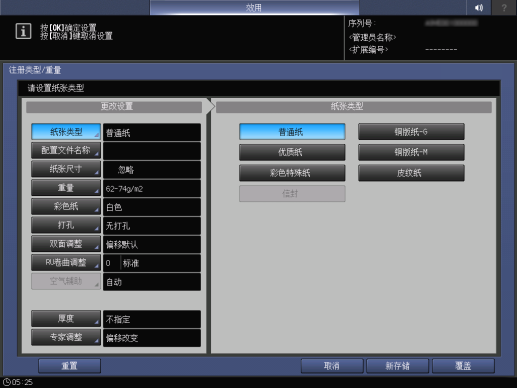This screenshot has width=517, height=388.
Task: Click the 新存储 new save button
Action: coord(398,366)
